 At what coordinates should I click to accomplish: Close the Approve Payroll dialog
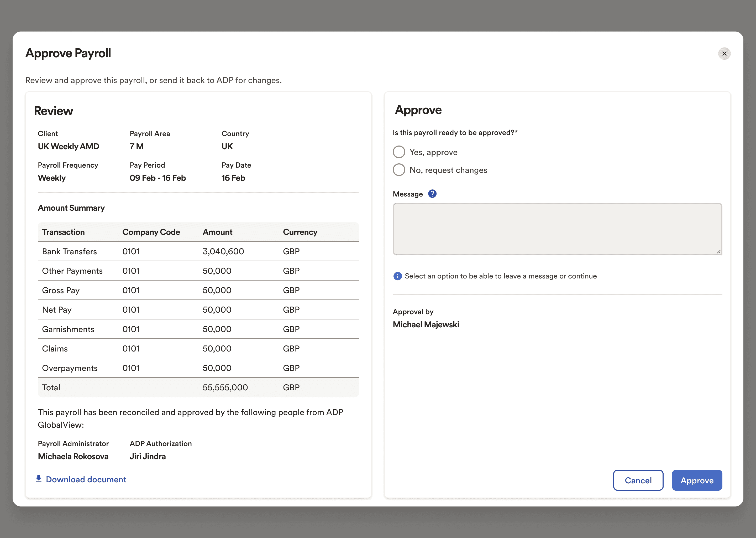click(724, 54)
